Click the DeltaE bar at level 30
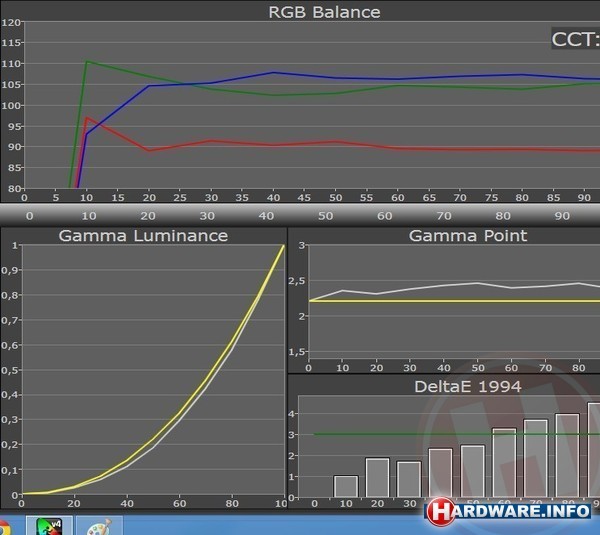This screenshot has width=600, height=535. tap(409, 480)
